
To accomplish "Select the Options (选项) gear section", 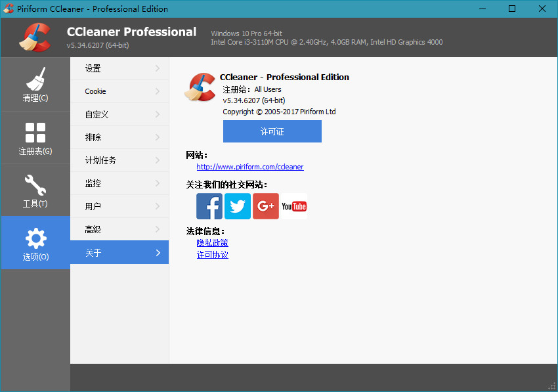I will coord(35,243).
